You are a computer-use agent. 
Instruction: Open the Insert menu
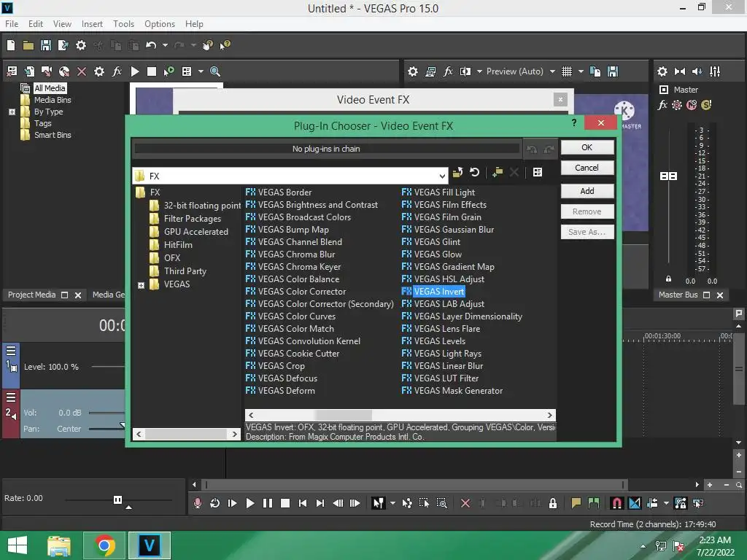coord(92,24)
